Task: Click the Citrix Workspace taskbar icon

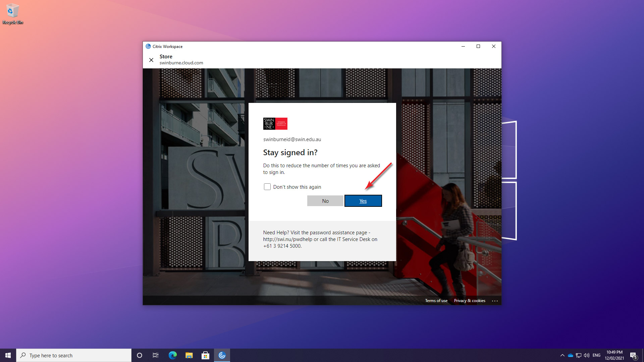Action: click(x=222, y=355)
